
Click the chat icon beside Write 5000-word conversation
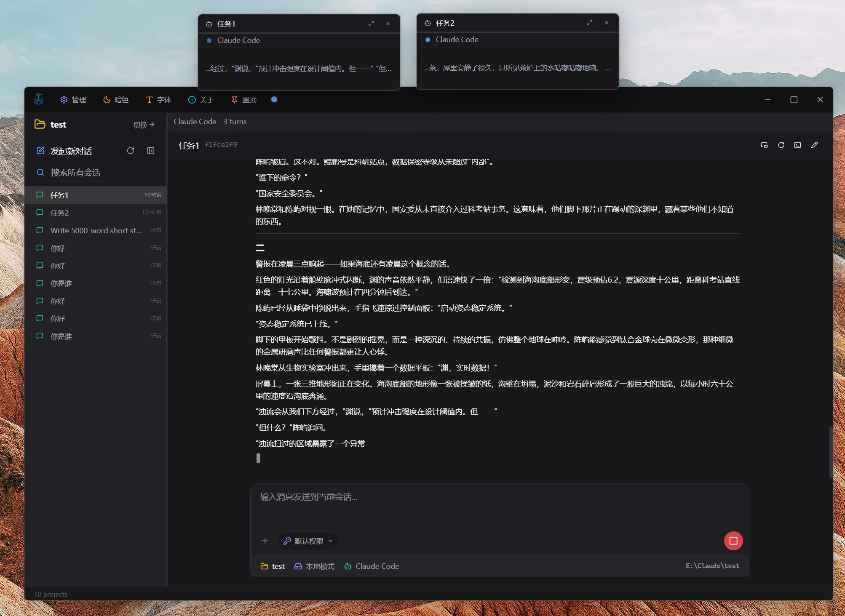click(x=40, y=230)
